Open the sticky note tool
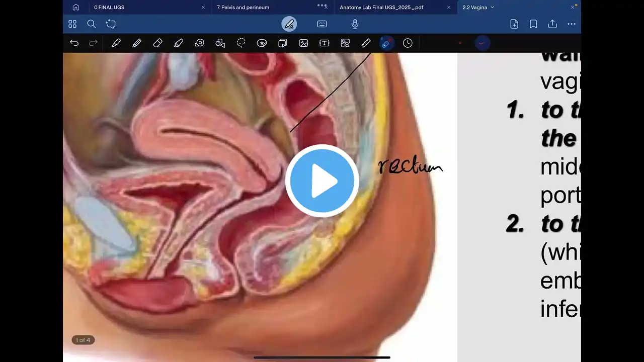 tap(283, 43)
